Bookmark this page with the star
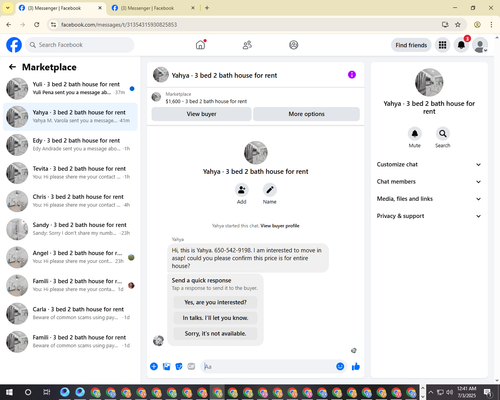500x400 pixels. point(458,25)
